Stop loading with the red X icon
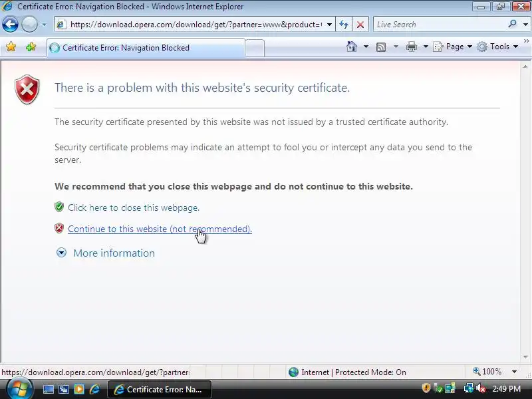 pos(360,25)
